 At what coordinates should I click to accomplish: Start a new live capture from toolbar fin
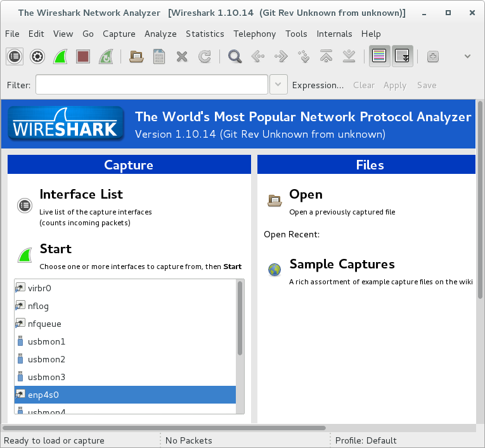(x=60, y=56)
